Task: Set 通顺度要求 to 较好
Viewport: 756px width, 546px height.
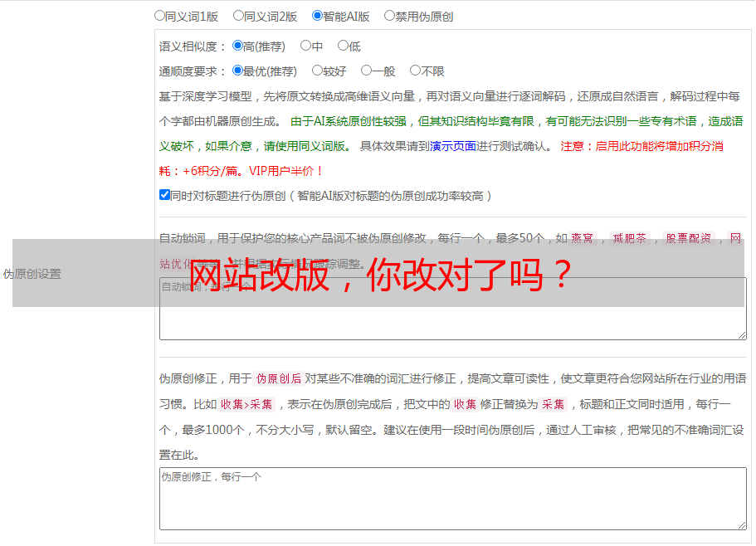Action: point(317,71)
